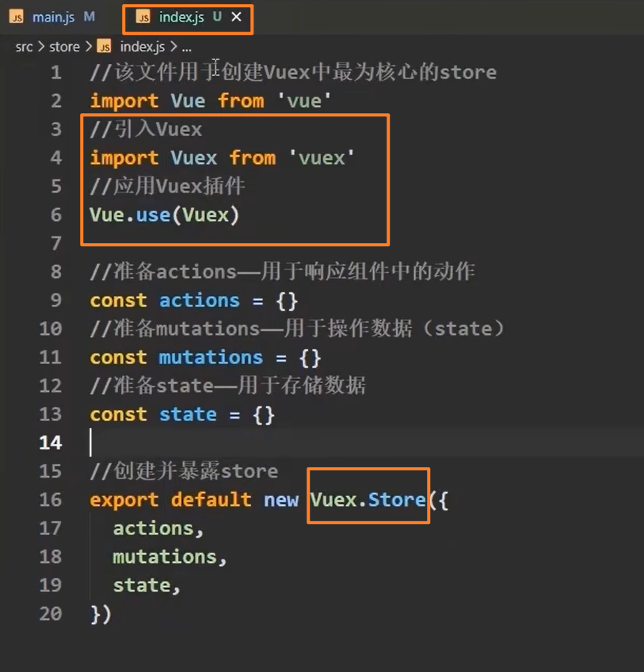This screenshot has width=644, height=672.
Task: Click the 准备mutations comment on line 10
Action: coord(297,328)
